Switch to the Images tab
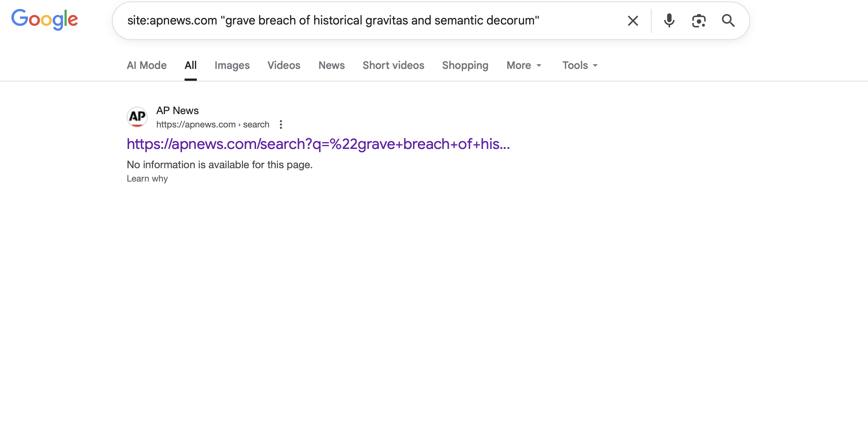 [x=232, y=65]
